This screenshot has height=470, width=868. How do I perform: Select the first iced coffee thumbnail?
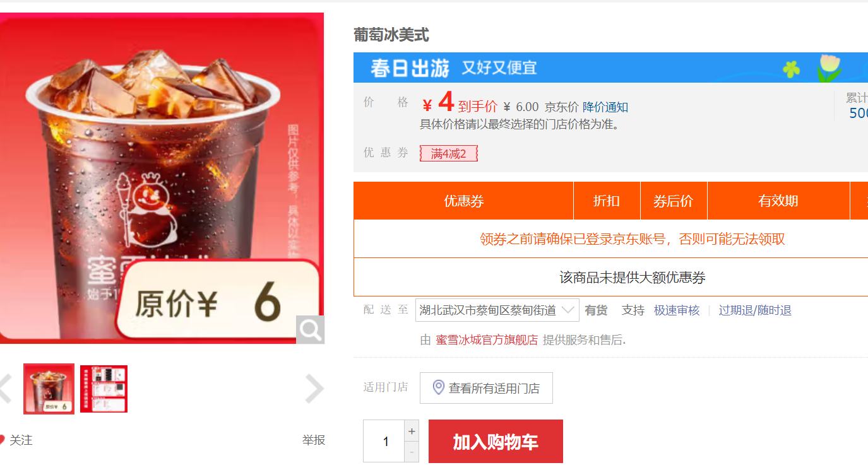49,389
